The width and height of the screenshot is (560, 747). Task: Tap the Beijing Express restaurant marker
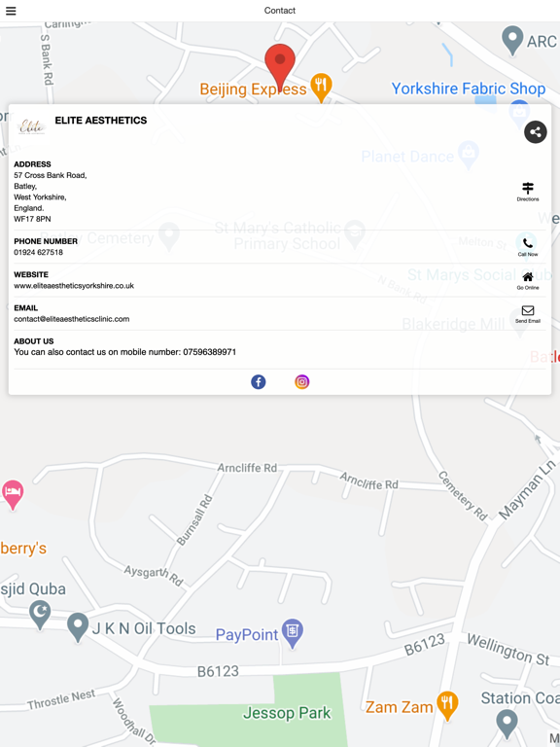click(321, 88)
